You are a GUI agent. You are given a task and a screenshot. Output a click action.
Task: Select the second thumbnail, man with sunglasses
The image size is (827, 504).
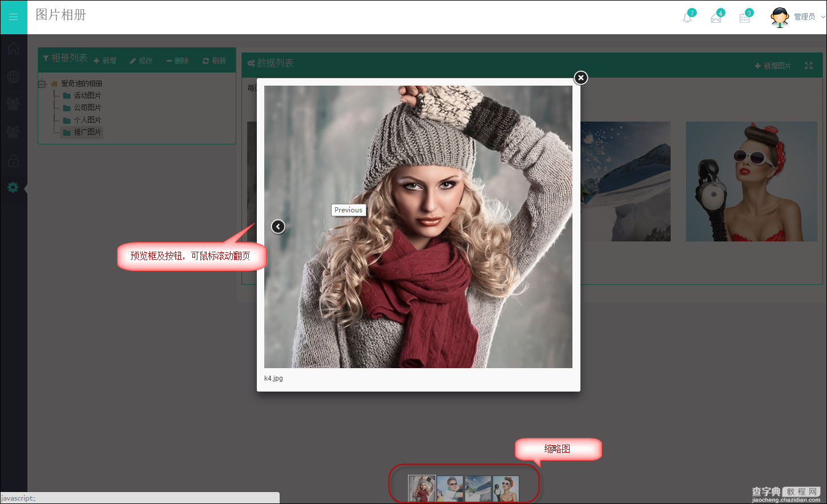tap(450, 489)
